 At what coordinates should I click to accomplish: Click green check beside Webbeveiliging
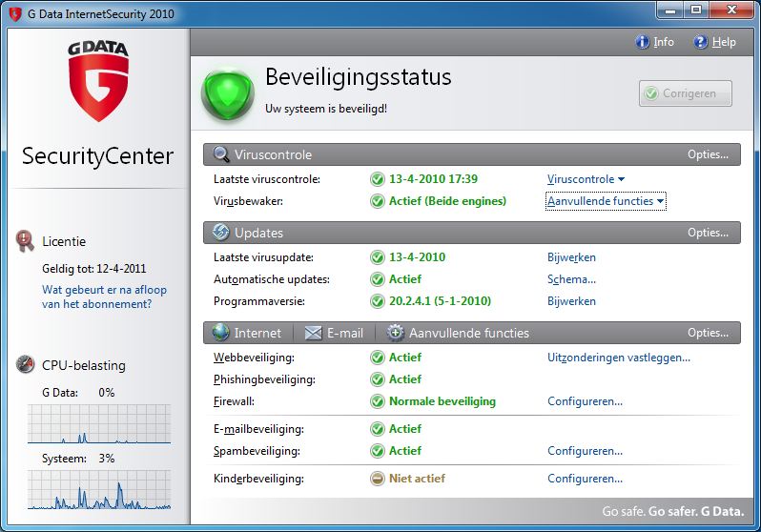377,358
